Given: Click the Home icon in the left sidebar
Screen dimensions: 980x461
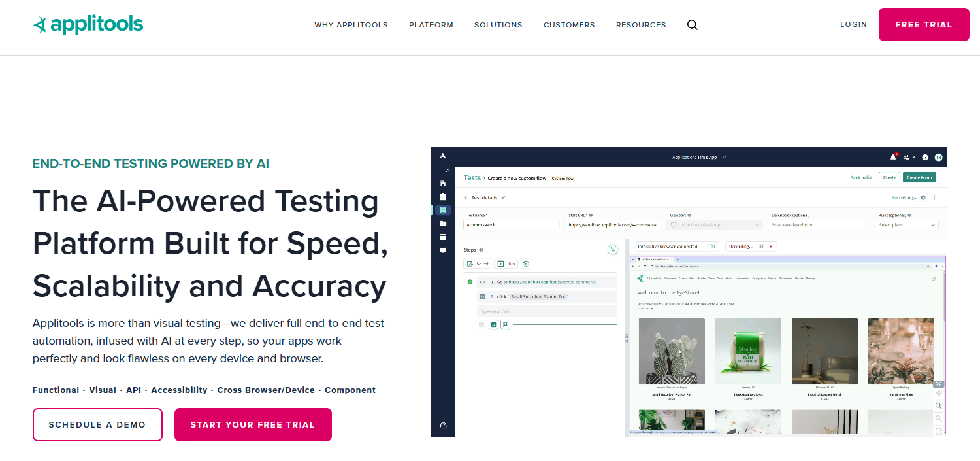Looking at the screenshot, I should pyautogui.click(x=443, y=183).
